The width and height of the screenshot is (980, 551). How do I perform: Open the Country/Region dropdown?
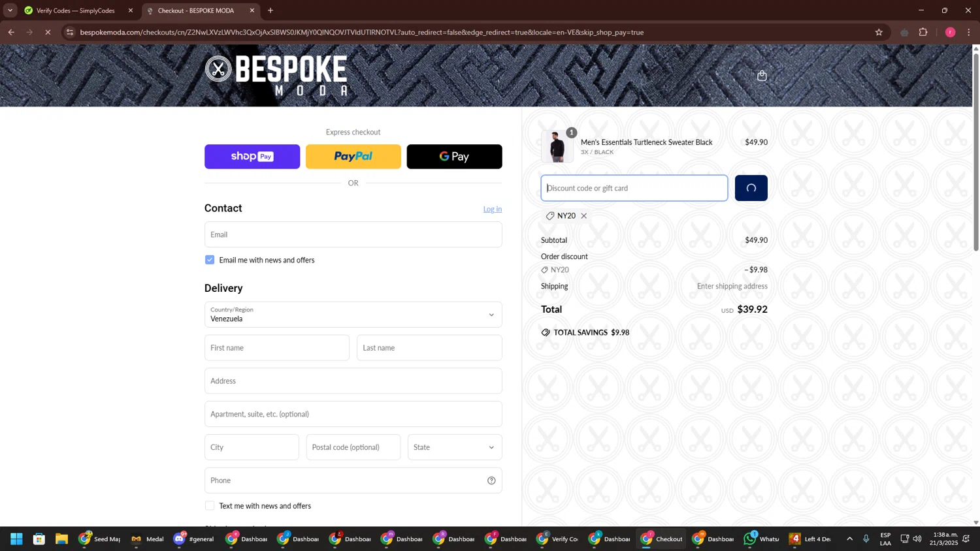click(x=353, y=315)
